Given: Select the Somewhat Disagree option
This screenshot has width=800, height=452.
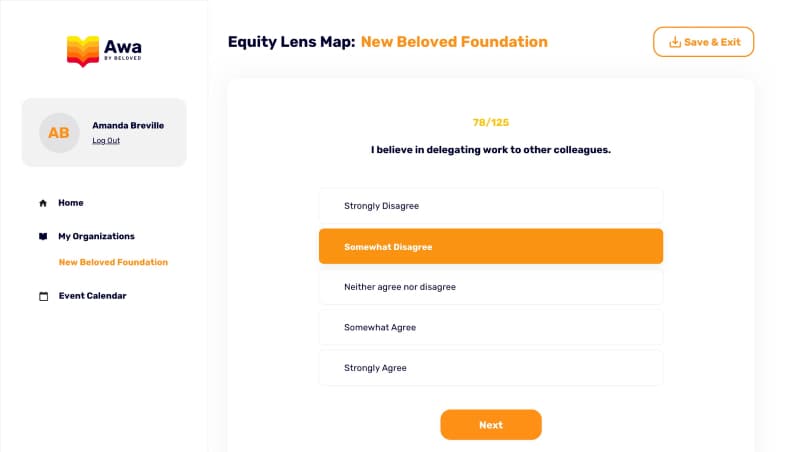Looking at the screenshot, I should 490,246.
